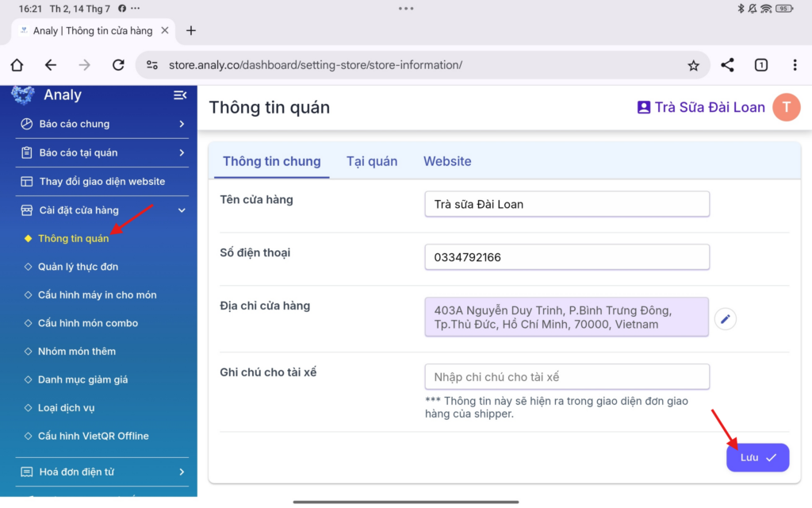Image resolution: width=812 pixels, height=508 pixels.
Task: Edit store address with pencil icon
Action: tap(725, 319)
